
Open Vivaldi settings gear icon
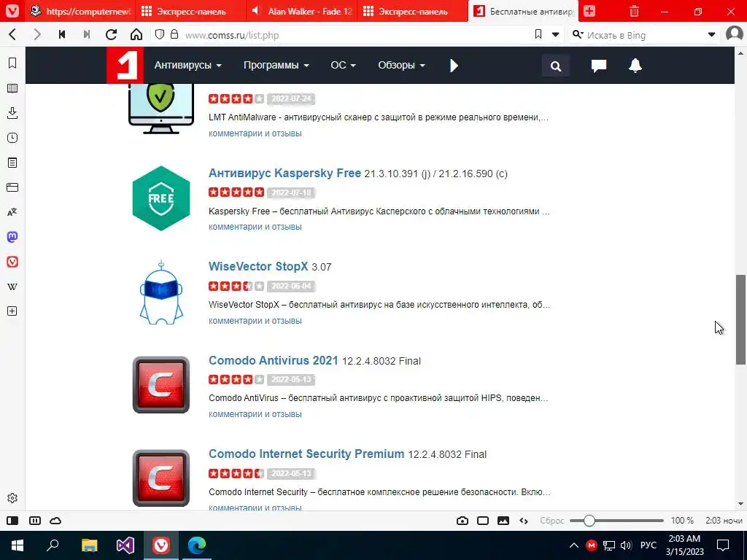[x=12, y=498]
